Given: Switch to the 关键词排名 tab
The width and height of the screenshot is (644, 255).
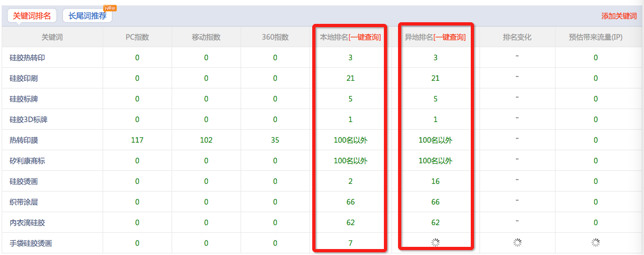Looking at the screenshot, I should click(x=31, y=16).
